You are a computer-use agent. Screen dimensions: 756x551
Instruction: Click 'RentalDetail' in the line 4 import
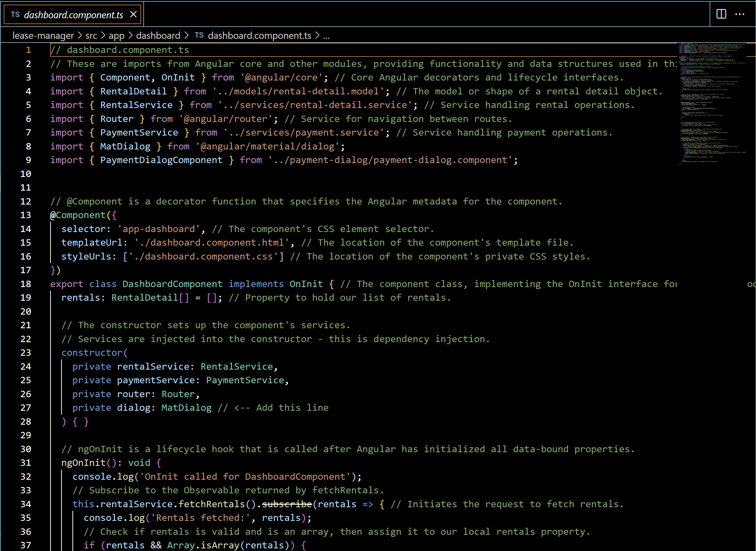coord(134,91)
